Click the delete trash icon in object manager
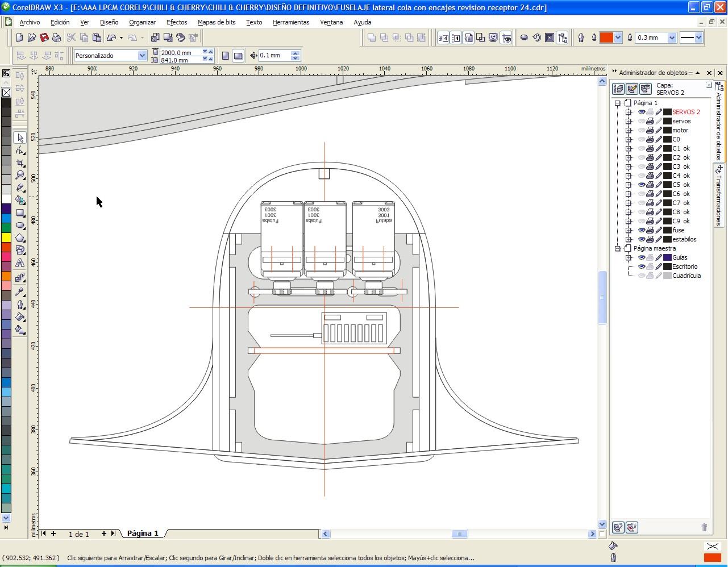The height and width of the screenshot is (567, 728). point(704,527)
